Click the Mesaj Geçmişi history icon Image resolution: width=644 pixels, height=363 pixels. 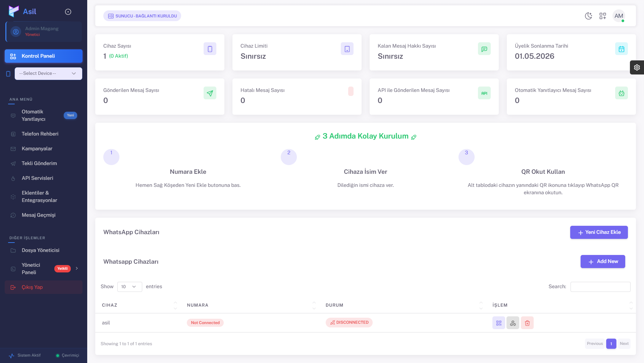[13, 215]
